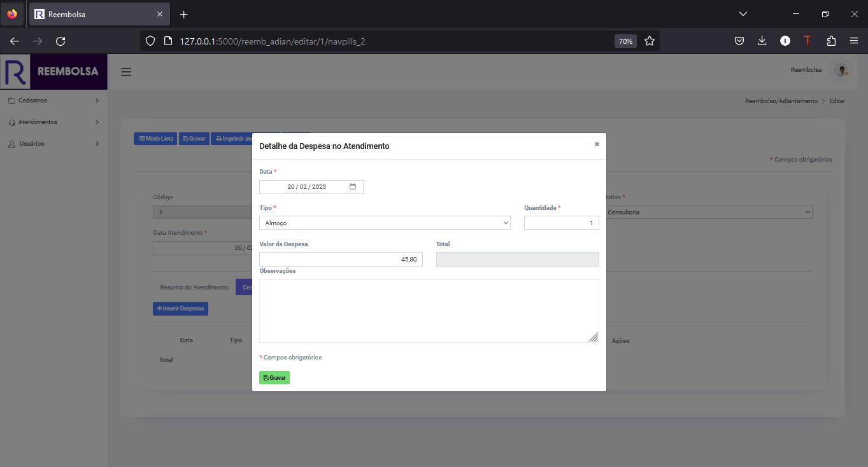Click the Modo Lista list icon
Image resolution: width=868 pixels, height=467 pixels.
(141, 138)
